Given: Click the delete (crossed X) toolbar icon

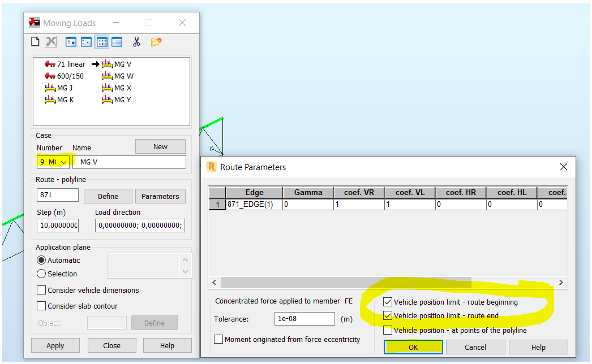Looking at the screenshot, I should click(x=50, y=41).
